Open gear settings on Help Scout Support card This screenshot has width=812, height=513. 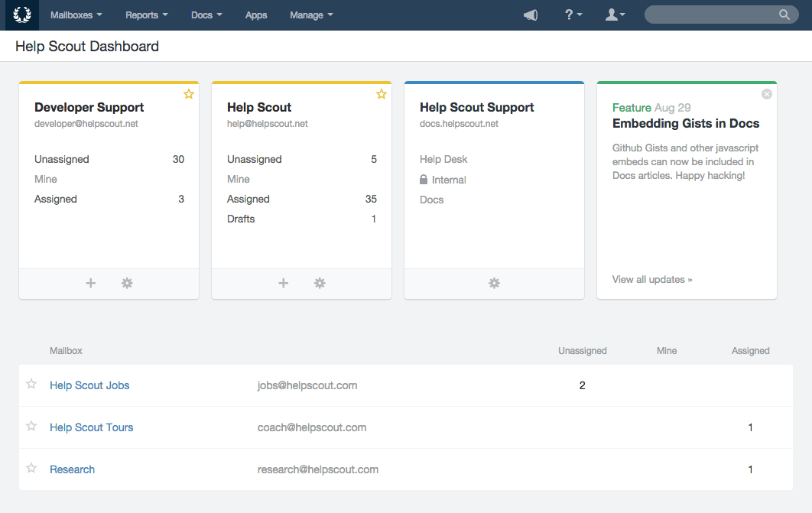(x=495, y=284)
